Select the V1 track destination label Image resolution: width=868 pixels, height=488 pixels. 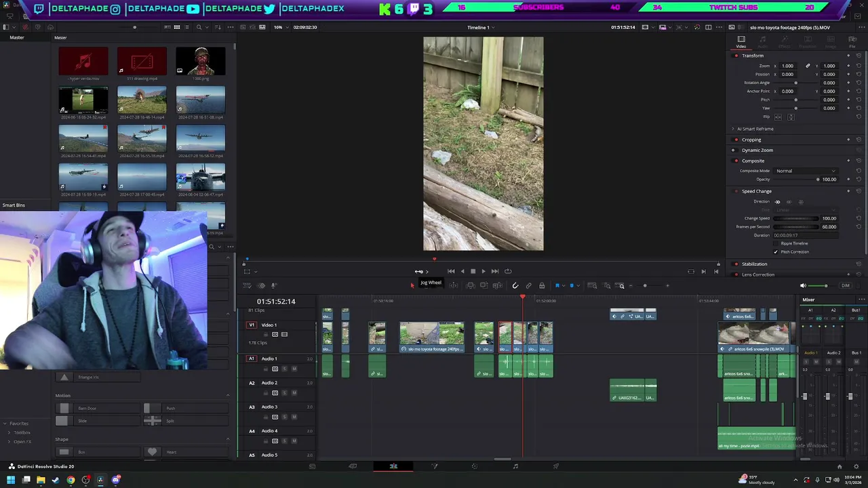[252, 325]
